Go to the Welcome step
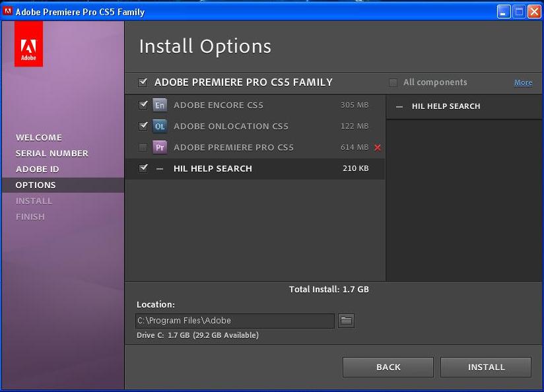This screenshot has height=392, width=544. click(x=39, y=137)
